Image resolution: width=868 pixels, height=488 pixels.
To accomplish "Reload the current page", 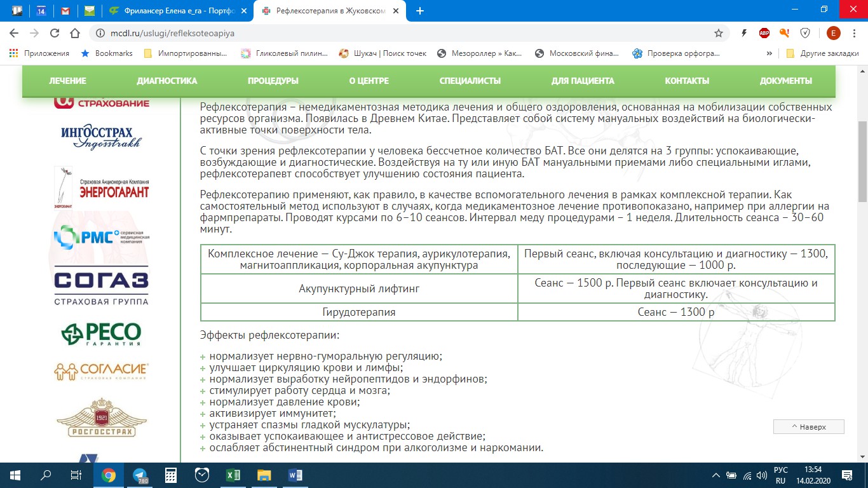I will (x=55, y=33).
